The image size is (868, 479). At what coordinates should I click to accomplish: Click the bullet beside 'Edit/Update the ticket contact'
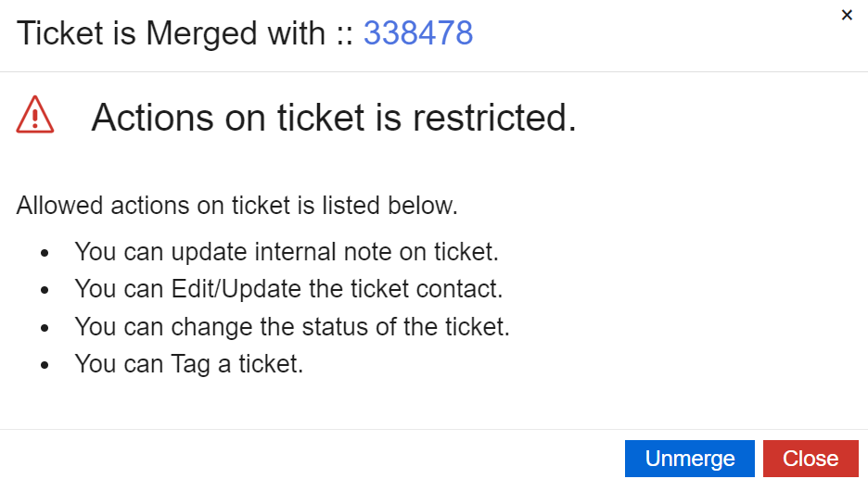(45, 290)
